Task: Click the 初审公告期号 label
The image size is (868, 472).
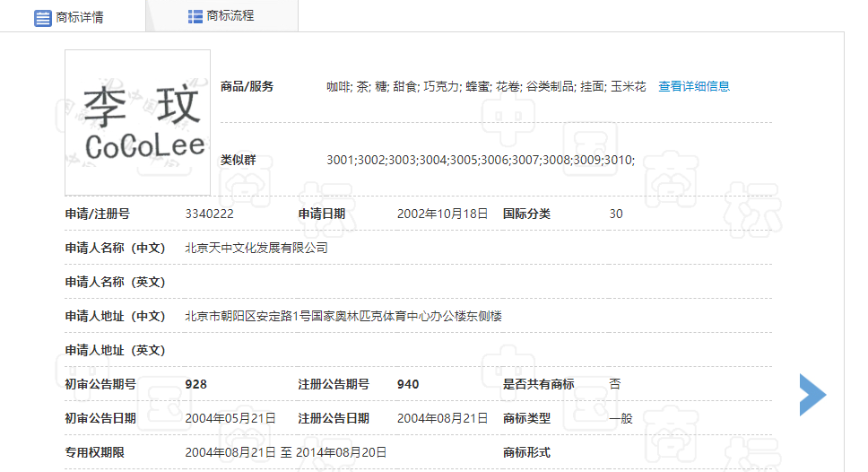Action: point(100,384)
